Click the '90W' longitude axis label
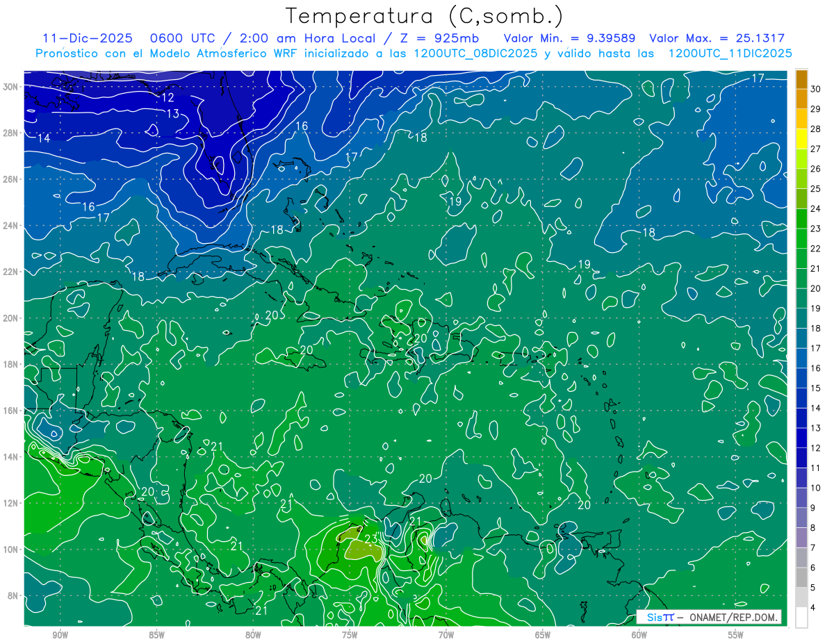The image size is (834, 644). point(60,635)
